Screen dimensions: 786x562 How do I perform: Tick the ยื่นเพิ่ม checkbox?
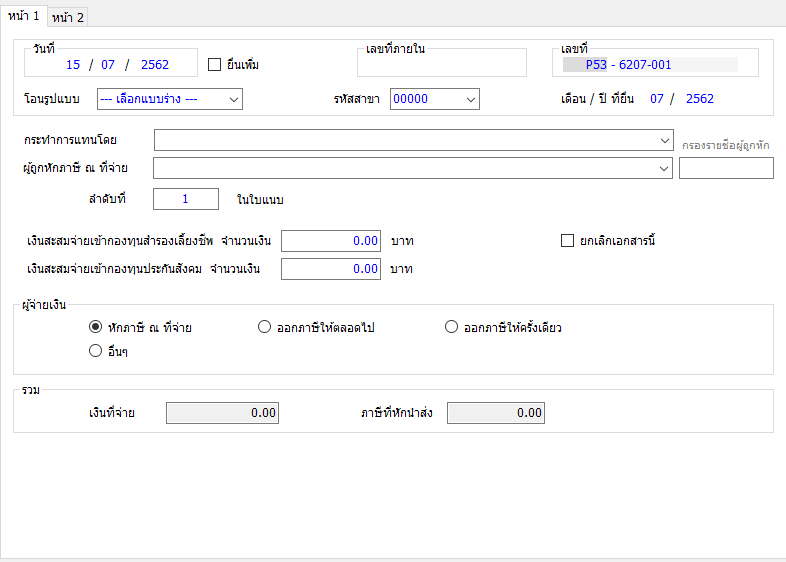pyautogui.click(x=215, y=65)
